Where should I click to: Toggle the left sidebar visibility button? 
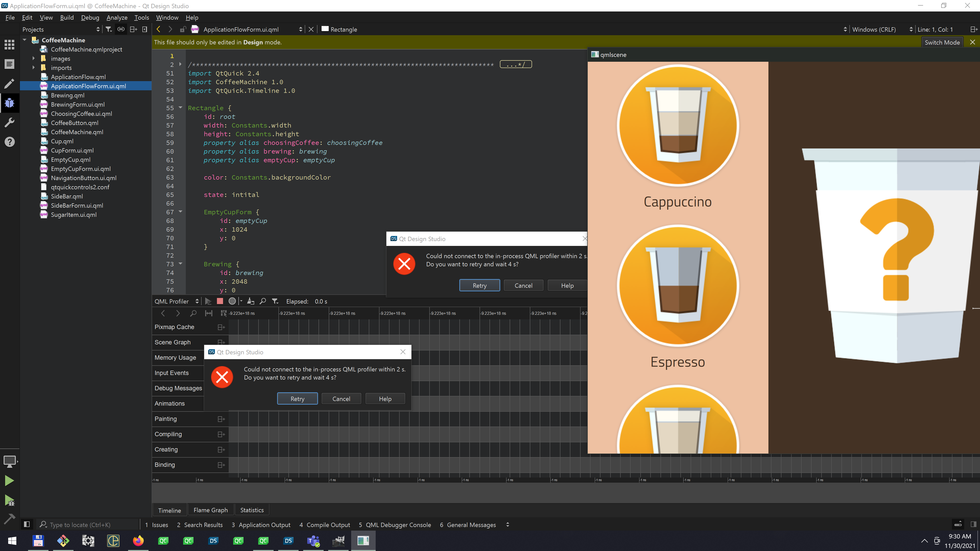(27, 524)
